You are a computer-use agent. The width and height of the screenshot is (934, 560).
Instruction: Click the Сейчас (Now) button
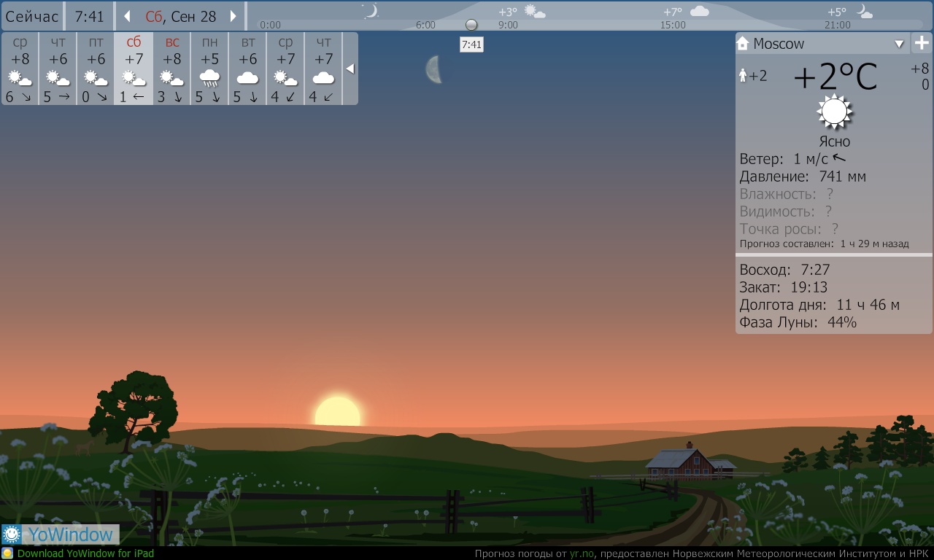pos(32,16)
